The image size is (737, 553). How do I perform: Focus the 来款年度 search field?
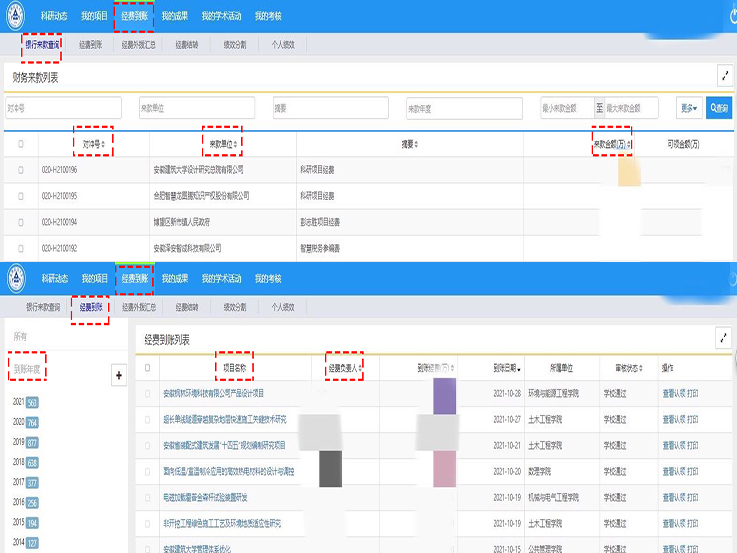point(463,108)
